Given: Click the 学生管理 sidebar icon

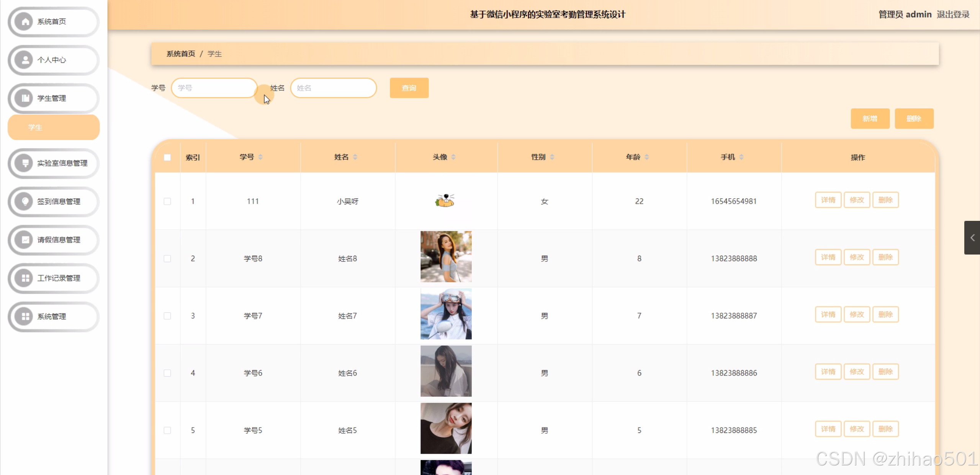Looking at the screenshot, I should click(25, 98).
